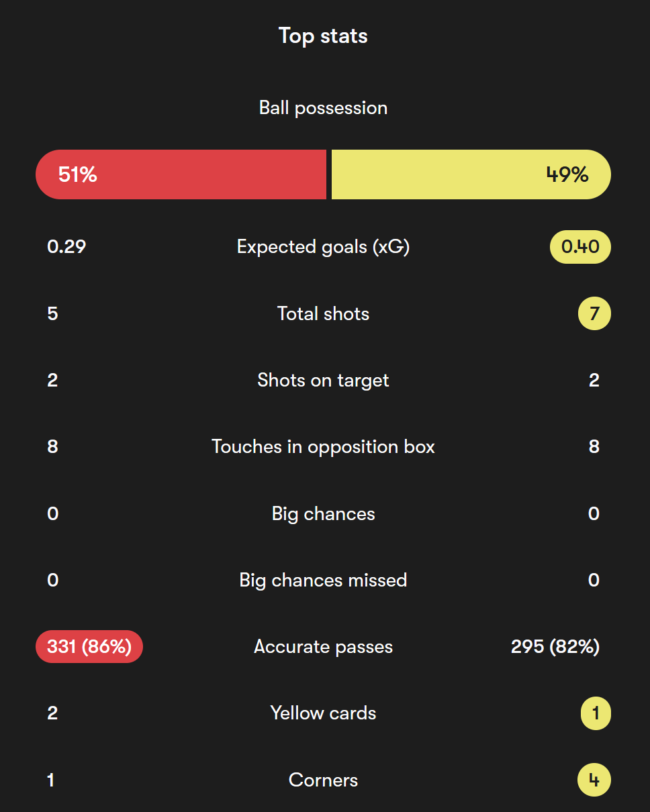Image resolution: width=650 pixels, height=812 pixels.
Task: Select the yellow 49% possession bar
Action: tap(471, 174)
